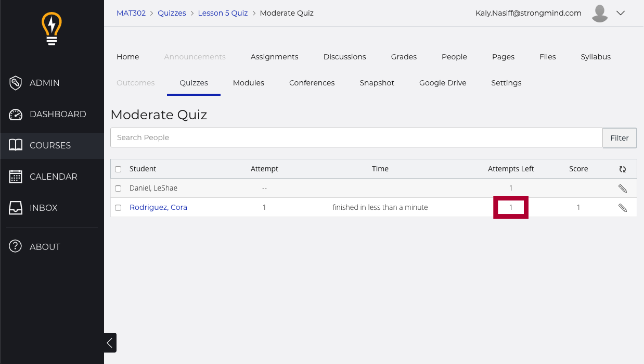Click the Moderate Quiz page heading
The image size is (644, 364).
pos(159,115)
